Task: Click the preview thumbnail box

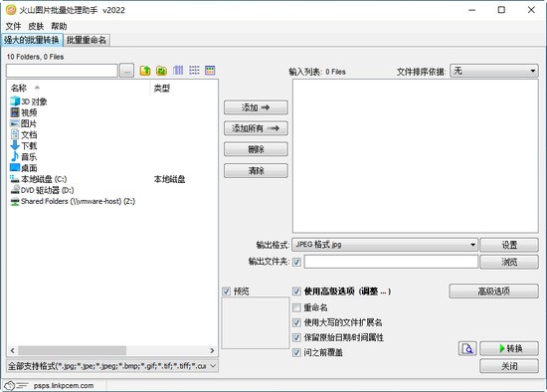Action: (256, 323)
